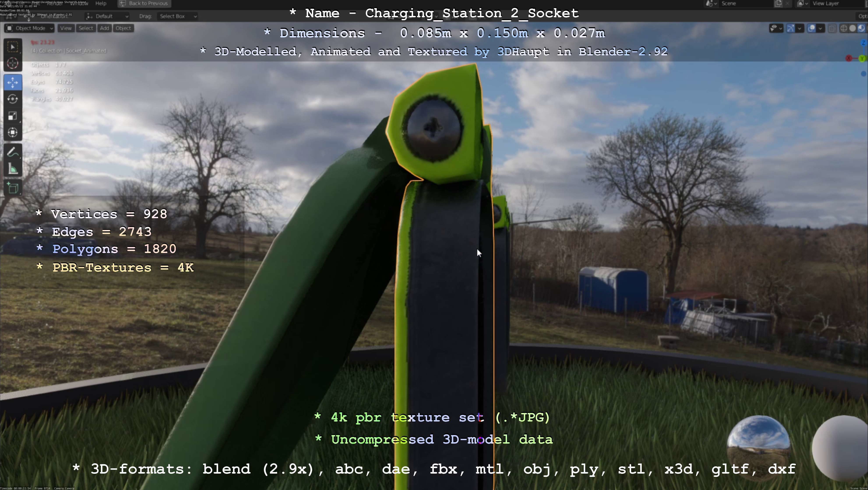868x490 pixels.
Task: Open the Add menu
Action: (104, 28)
